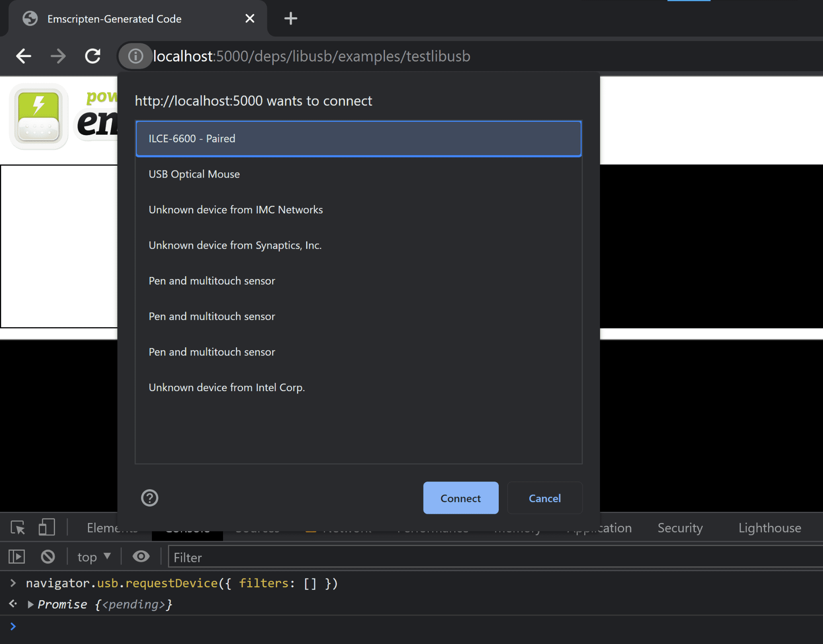Image resolution: width=823 pixels, height=644 pixels.
Task: Click the browser back navigation arrow
Action: click(x=23, y=55)
